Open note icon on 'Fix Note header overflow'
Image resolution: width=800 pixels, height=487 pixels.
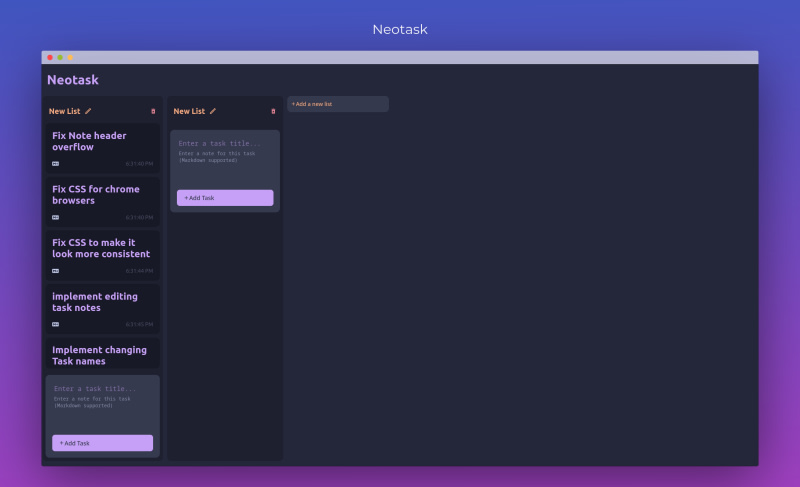click(x=56, y=163)
